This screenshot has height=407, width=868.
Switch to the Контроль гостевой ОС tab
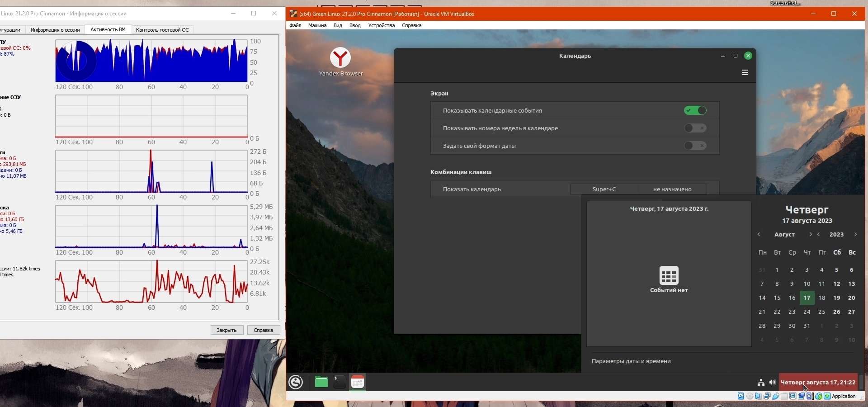coord(162,30)
